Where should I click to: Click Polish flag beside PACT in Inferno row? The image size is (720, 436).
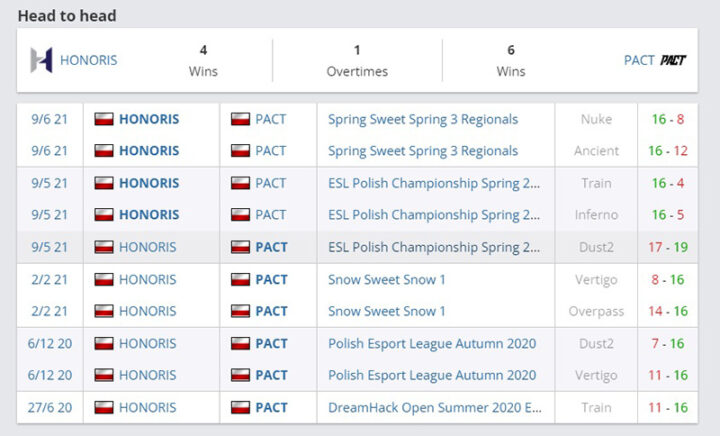(x=240, y=215)
